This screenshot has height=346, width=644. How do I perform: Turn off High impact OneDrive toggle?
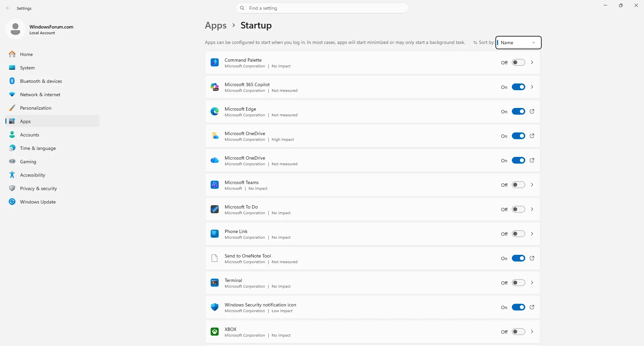[x=519, y=136]
